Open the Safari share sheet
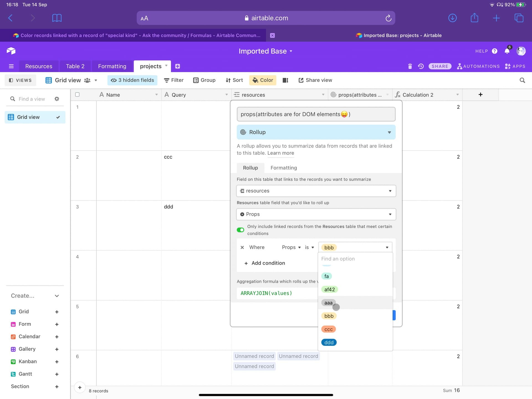 click(x=474, y=18)
